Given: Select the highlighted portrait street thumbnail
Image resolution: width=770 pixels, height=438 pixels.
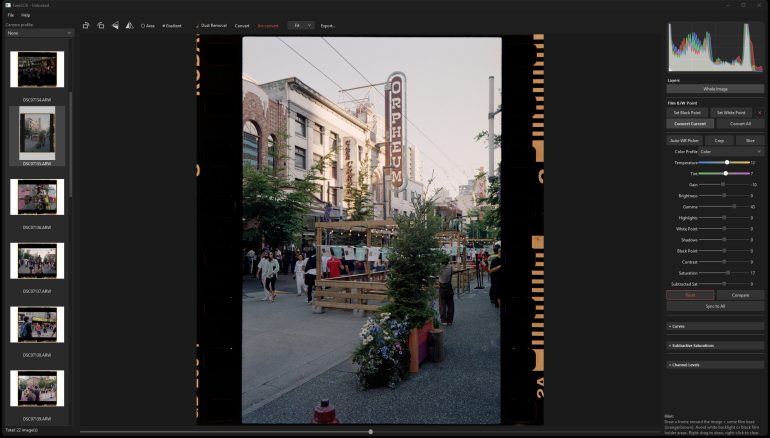Looking at the screenshot, I should click(37, 133).
